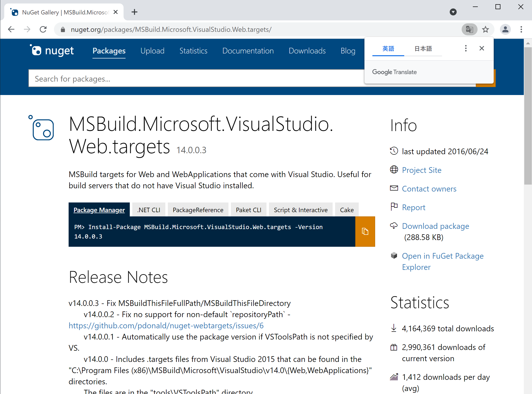The width and height of the screenshot is (532, 394).
Task: Open the Project Site link
Action: (x=422, y=170)
